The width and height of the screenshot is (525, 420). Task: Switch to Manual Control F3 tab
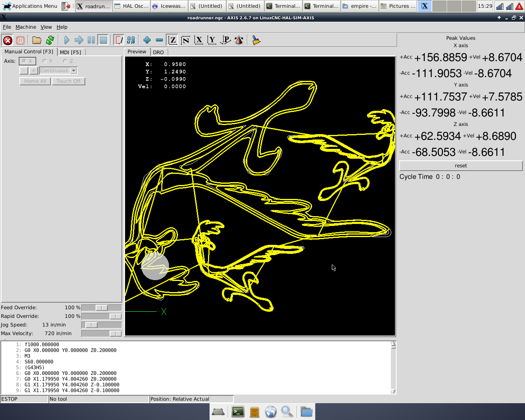pos(29,52)
